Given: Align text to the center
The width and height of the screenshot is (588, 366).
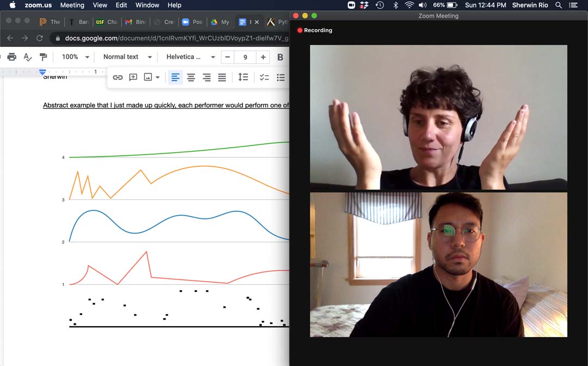Looking at the screenshot, I should [191, 77].
